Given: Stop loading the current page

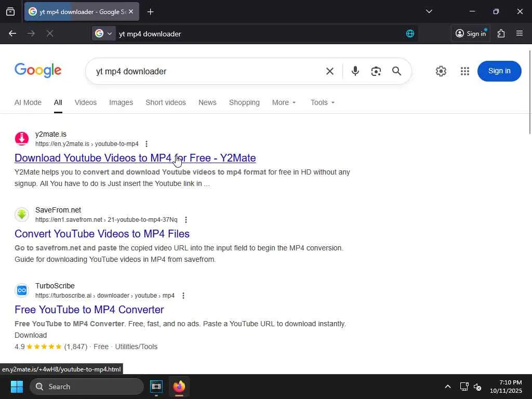Looking at the screenshot, I should point(49,34).
